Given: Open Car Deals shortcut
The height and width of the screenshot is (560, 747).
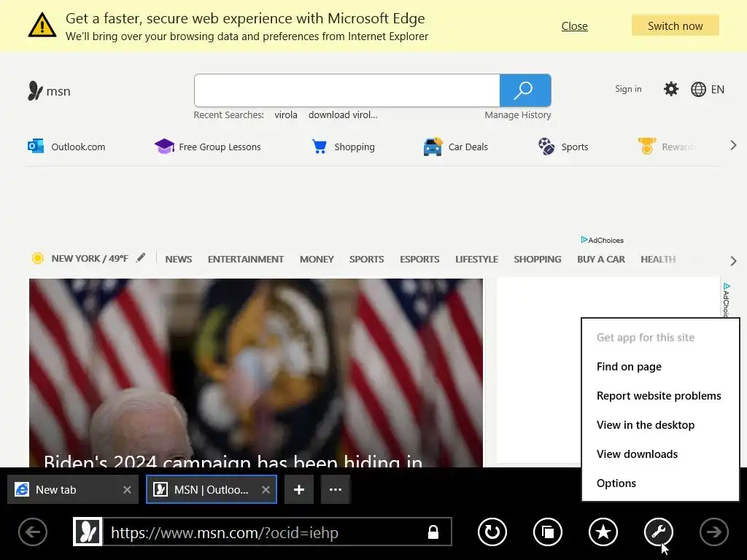Looking at the screenshot, I should point(455,147).
